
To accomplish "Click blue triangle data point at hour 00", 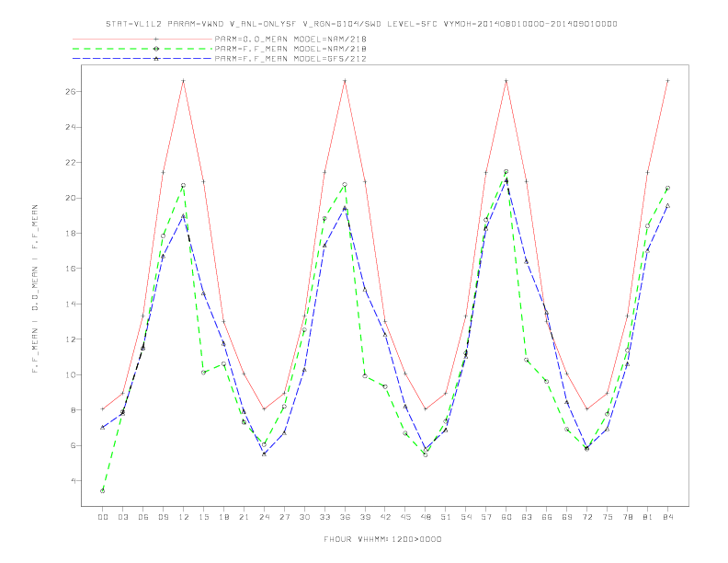I will click(103, 428).
